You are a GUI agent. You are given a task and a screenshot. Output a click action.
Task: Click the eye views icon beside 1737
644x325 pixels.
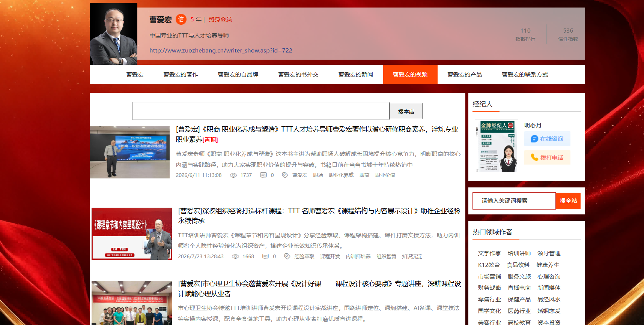click(233, 175)
